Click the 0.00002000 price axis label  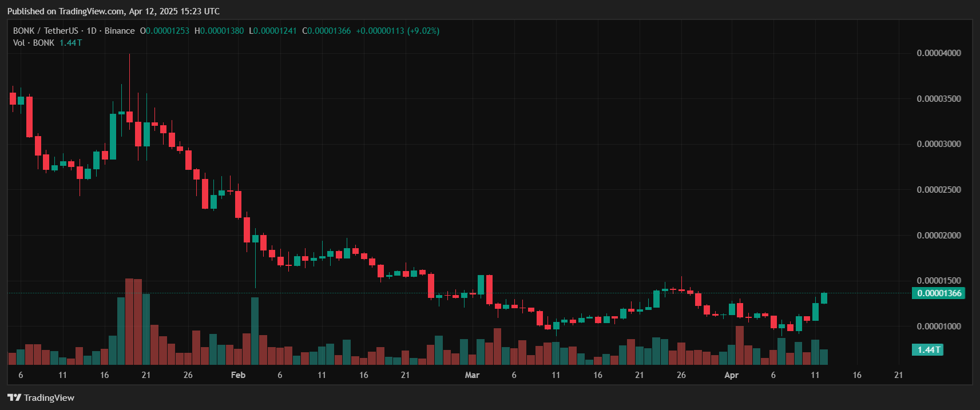click(938, 236)
